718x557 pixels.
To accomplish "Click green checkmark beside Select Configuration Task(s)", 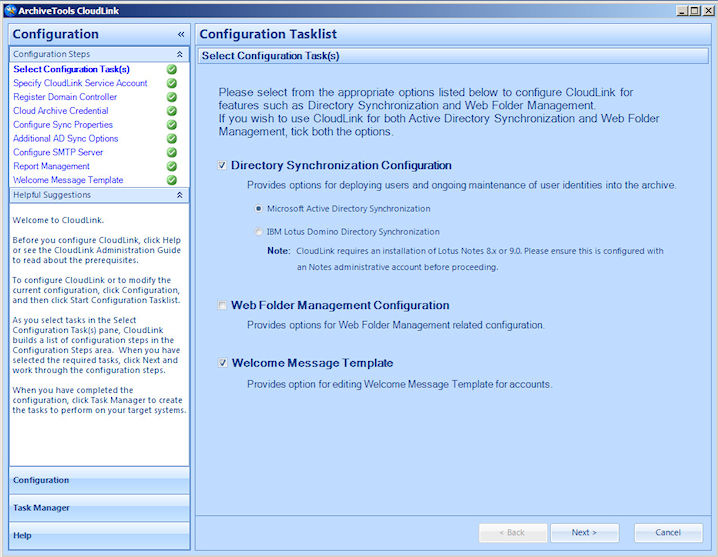I will pyautogui.click(x=172, y=69).
